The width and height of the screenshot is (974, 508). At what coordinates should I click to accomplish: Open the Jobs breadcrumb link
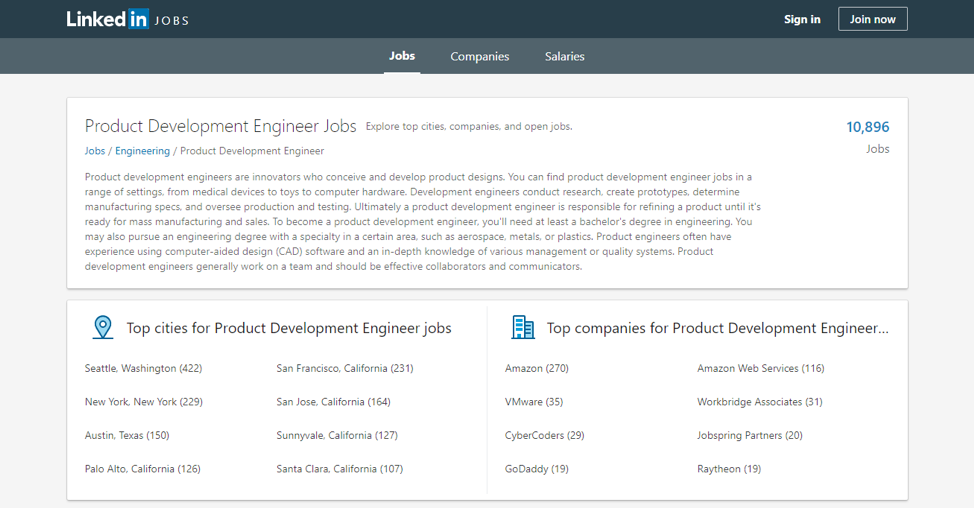(95, 151)
